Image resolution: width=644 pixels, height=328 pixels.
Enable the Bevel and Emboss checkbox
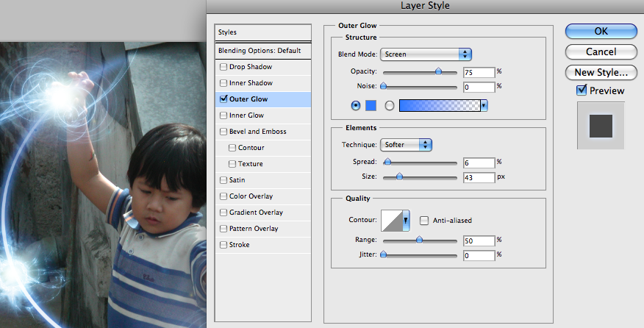(223, 132)
